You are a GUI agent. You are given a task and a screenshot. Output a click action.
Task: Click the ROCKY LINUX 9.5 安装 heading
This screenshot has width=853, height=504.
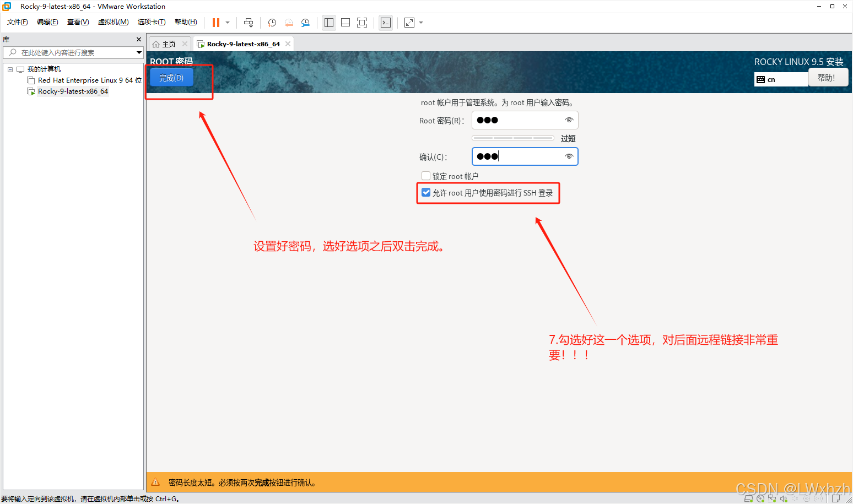click(798, 62)
